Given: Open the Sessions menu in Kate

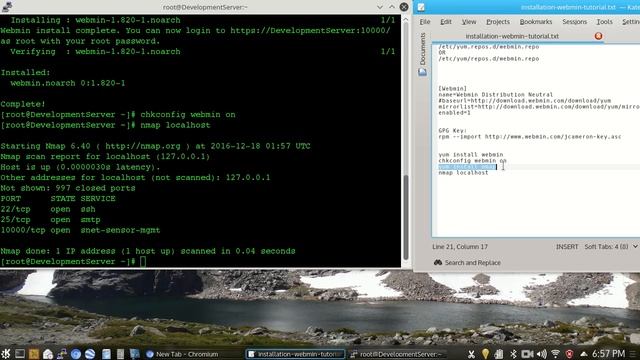Looking at the screenshot, I should pos(574,22).
